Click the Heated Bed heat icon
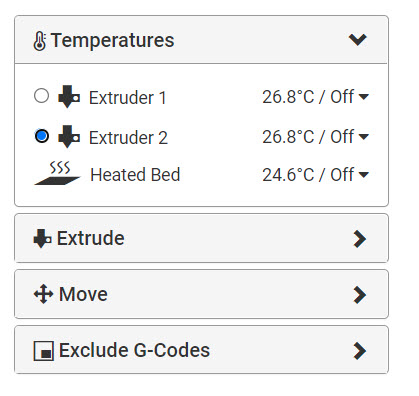The image size is (419, 396). tap(57, 173)
